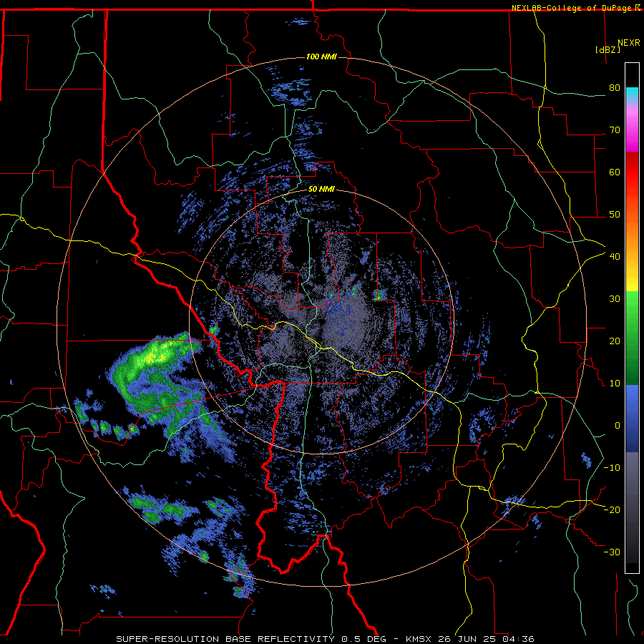
Task: Click the 26 JUN 25 04:36 timestamp
Action: pos(487,639)
